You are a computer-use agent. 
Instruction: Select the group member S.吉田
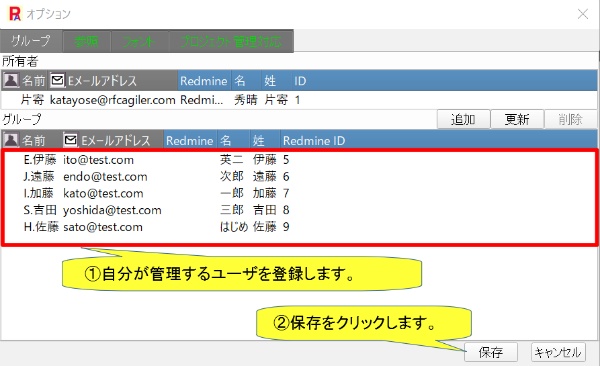[x=40, y=210]
